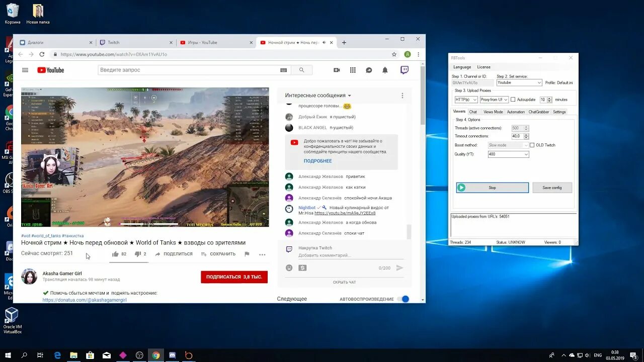
Task: Open the Windows notification center
Action: [633, 355]
